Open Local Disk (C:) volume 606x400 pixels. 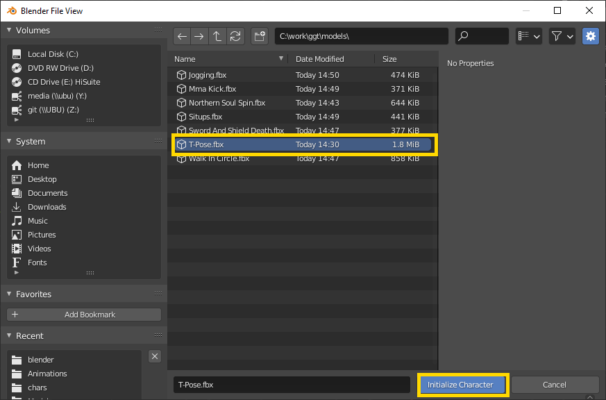pyautogui.click(x=84, y=54)
